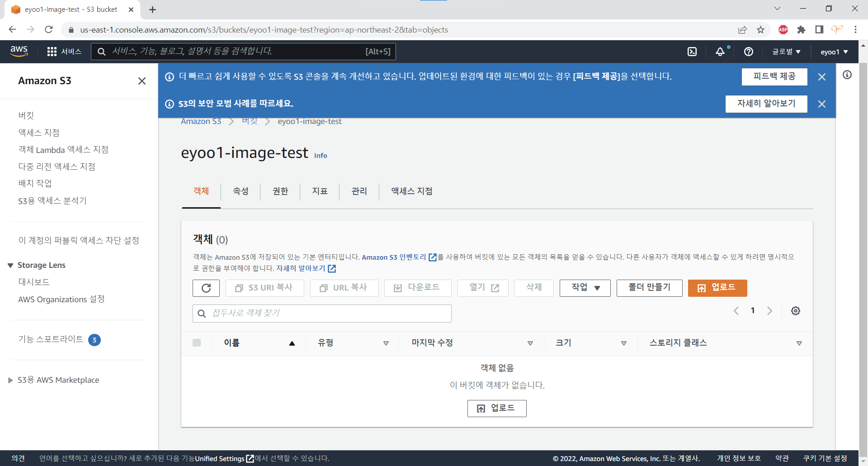Open the eyoo1 account dropdown
Viewport: 868px width, 466px height.
coord(835,52)
